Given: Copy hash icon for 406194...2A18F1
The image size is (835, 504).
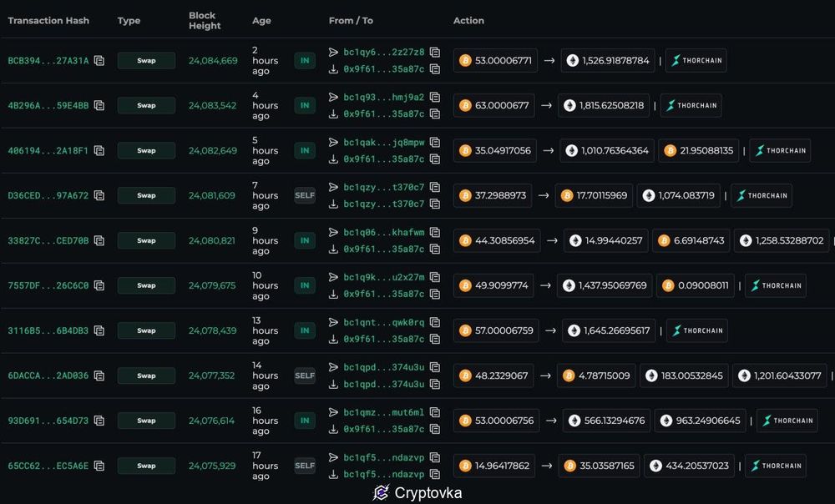Looking at the screenshot, I should tap(99, 150).
